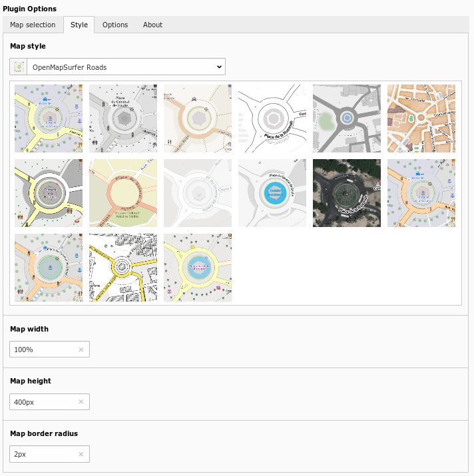The image size is (474, 476).
Task: Select the dark gray roads map with blue center circle
Action: 346,119
